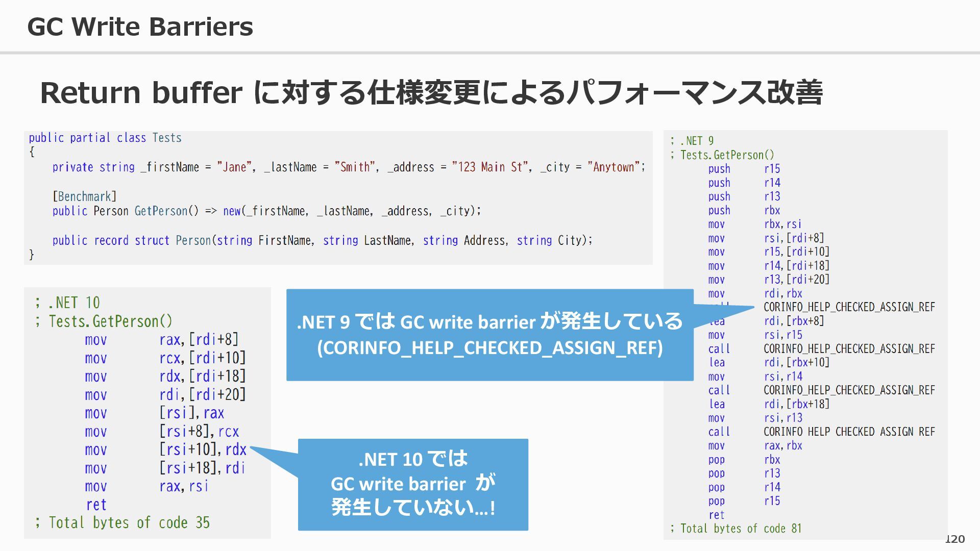
Task: Click the .NET 9 GC write barrier callout
Action: pyautogui.click(x=489, y=335)
